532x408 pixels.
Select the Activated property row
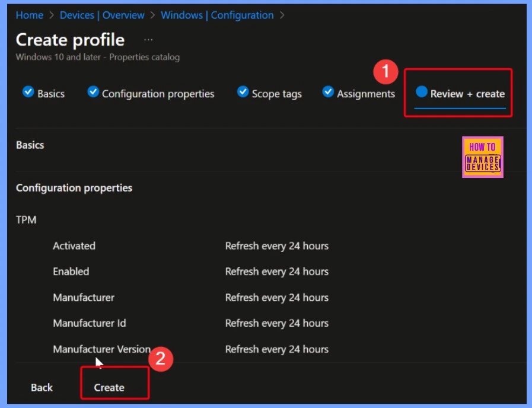[191, 246]
